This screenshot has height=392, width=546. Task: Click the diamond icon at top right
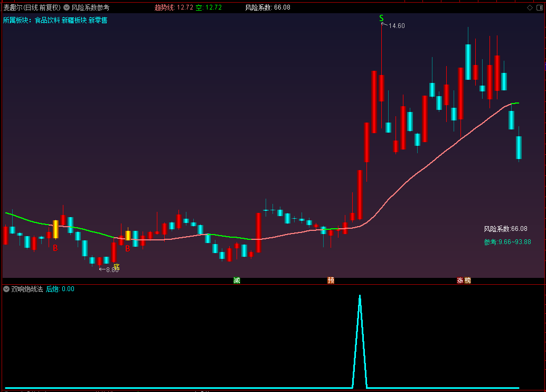[x=530, y=8]
